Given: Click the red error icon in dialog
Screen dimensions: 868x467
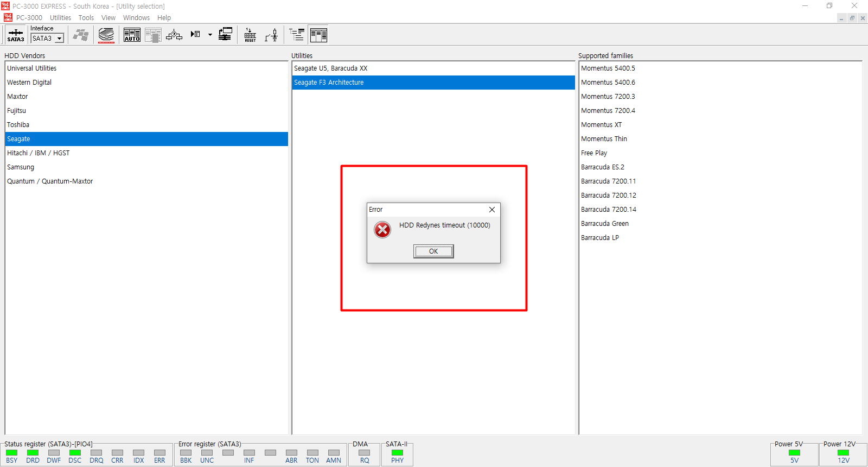Looking at the screenshot, I should (382, 230).
